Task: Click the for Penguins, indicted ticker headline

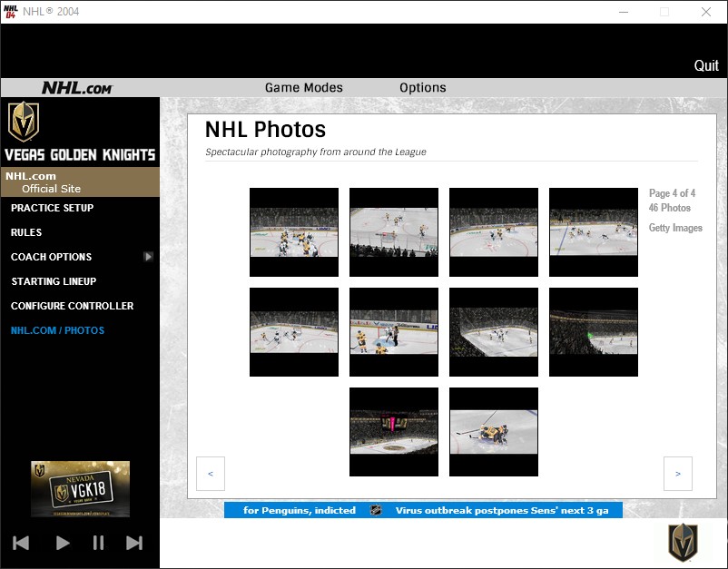Action: coord(300,510)
